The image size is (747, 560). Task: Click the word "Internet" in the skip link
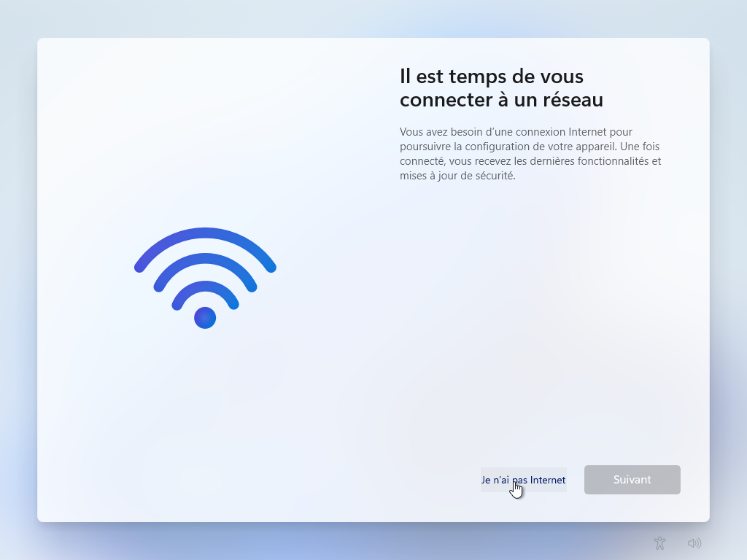click(x=547, y=480)
